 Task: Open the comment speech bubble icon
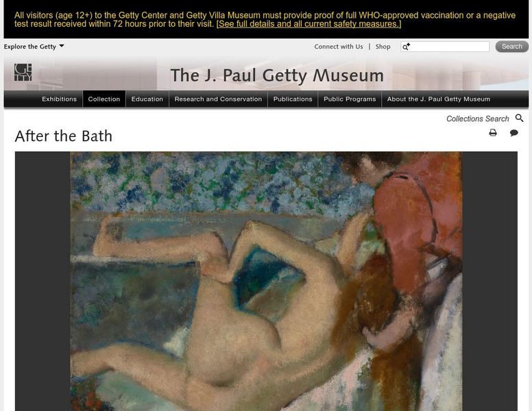coord(513,133)
